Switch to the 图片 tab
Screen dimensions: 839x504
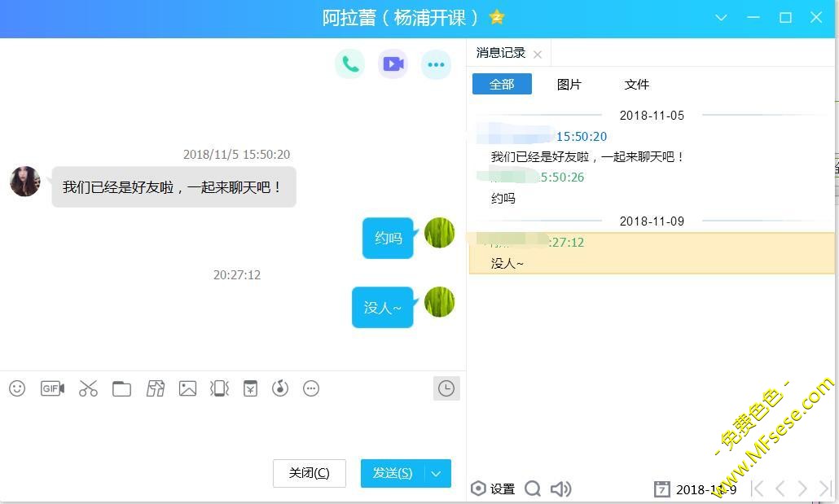(569, 84)
